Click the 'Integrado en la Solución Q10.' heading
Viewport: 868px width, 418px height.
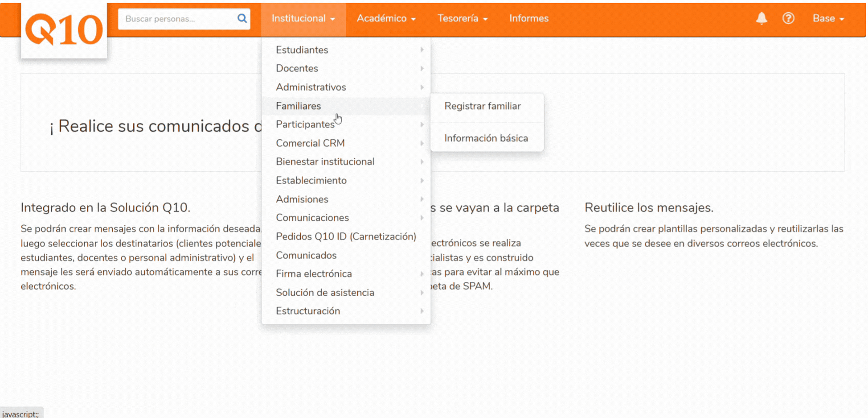click(106, 207)
